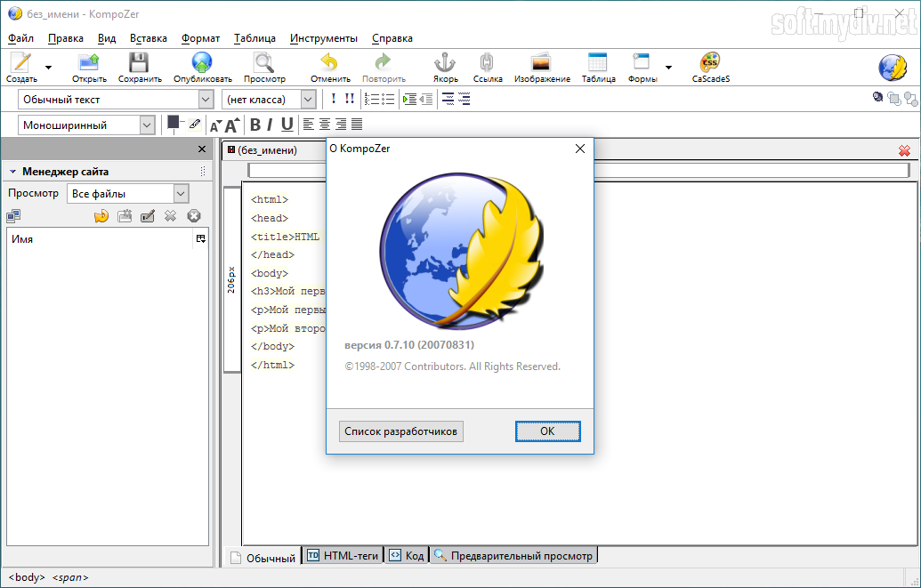The image size is (921, 588).
Task: Click the Просмотр browser preview icon
Action: [x=264, y=63]
